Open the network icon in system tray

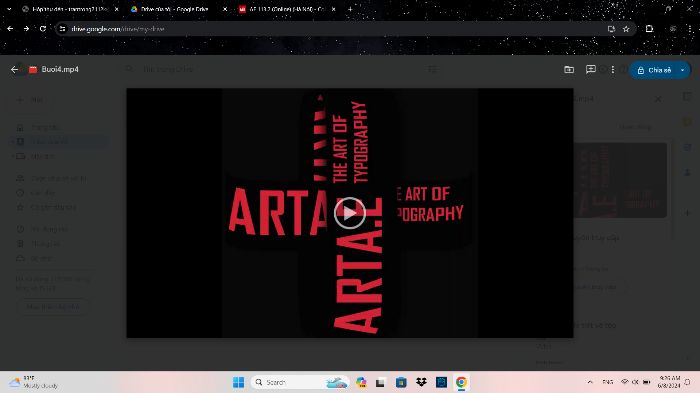point(625,382)
